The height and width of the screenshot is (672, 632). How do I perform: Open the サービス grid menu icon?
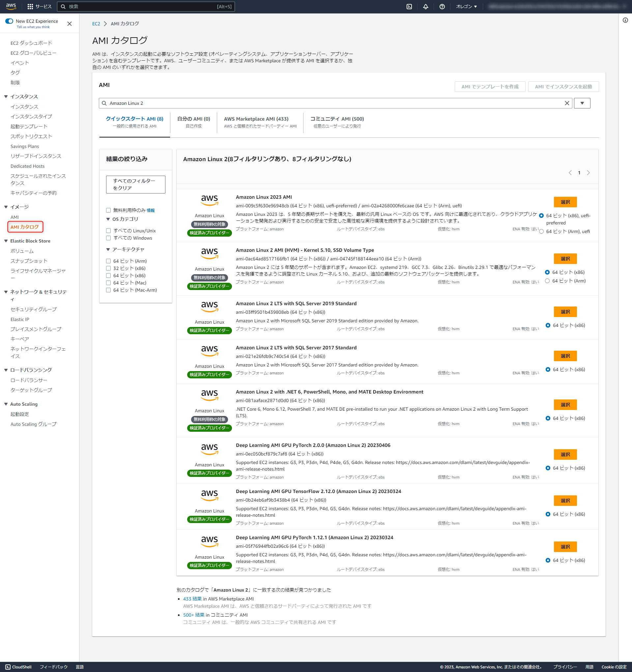pyautogui.click(x=30, y=6)
